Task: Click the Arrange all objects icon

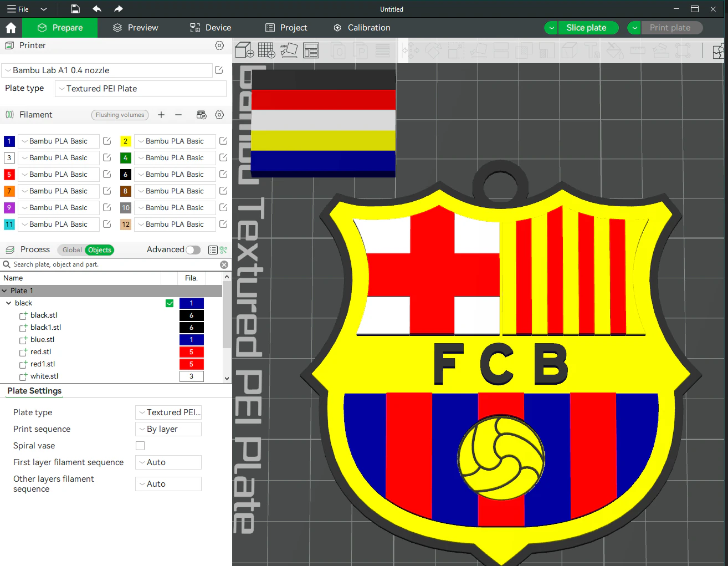Action: click(x=311, y=50)
